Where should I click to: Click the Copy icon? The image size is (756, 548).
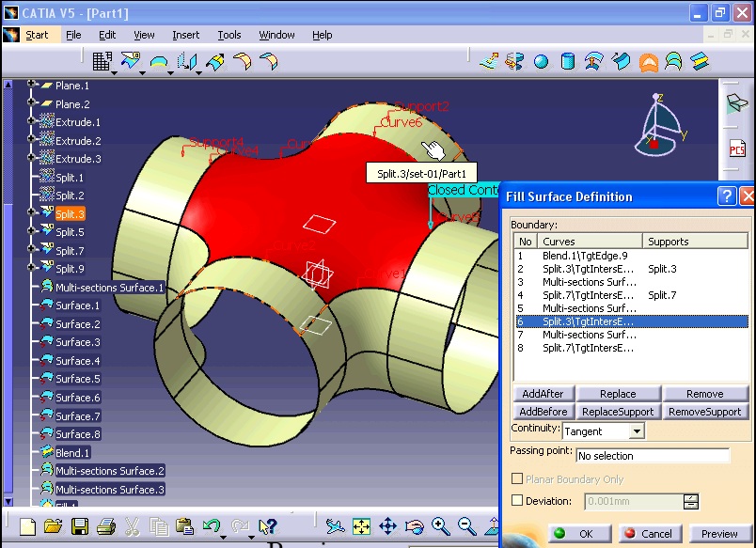point(158,526)
